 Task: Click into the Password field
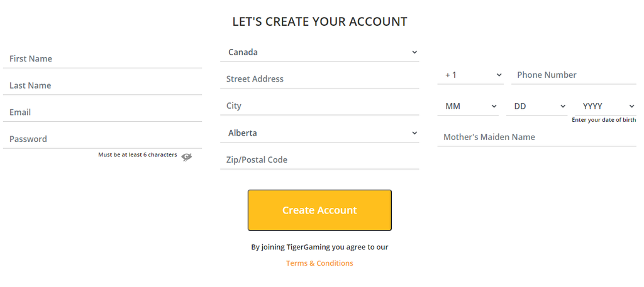coord(103,139)
